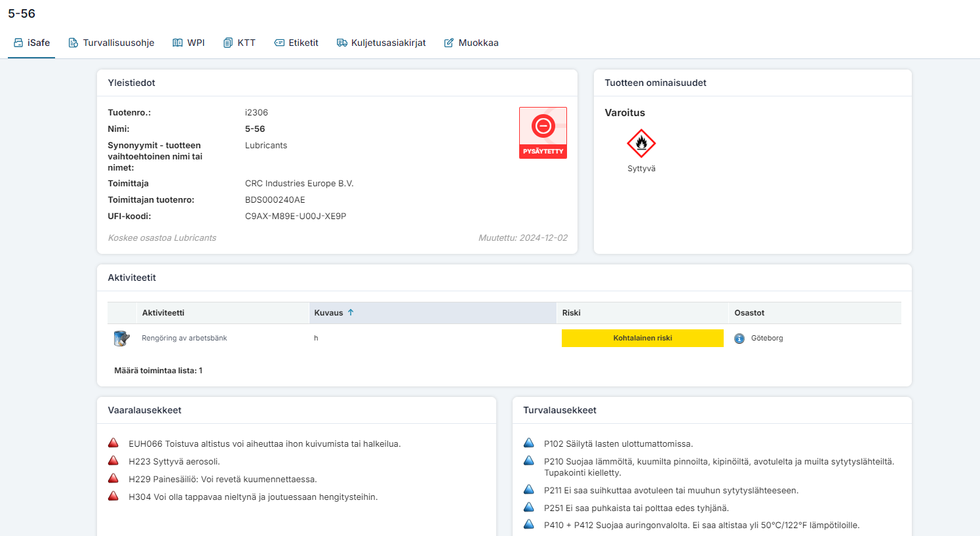
Task: Sort by the Kuvaus column header
Action: point(433,313)
